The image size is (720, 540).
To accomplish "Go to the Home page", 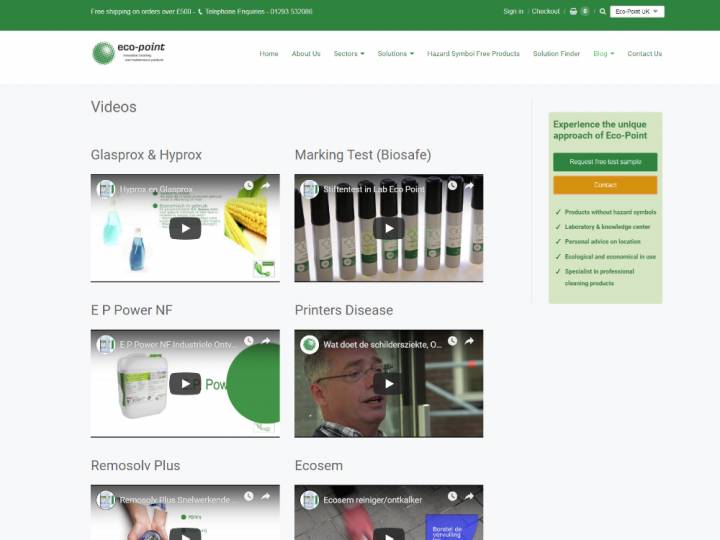I will (269, 54).
